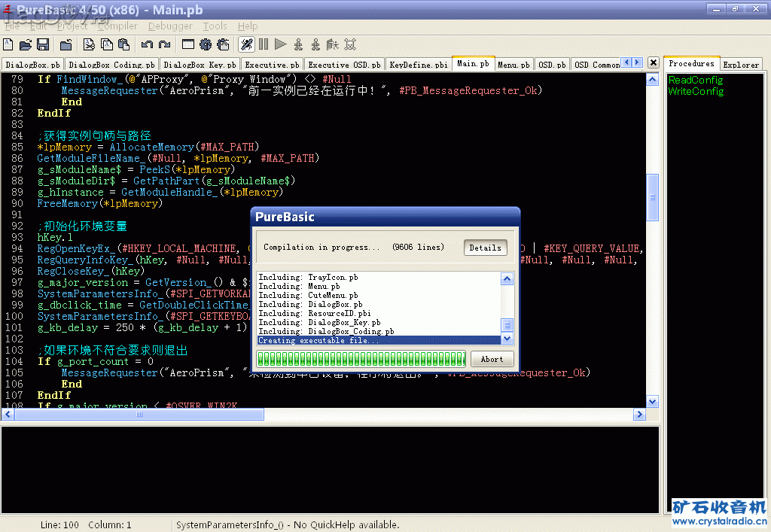The image size is (771, 532).
Task: Switch to the Explorer tab
Action: click(741, 65)
